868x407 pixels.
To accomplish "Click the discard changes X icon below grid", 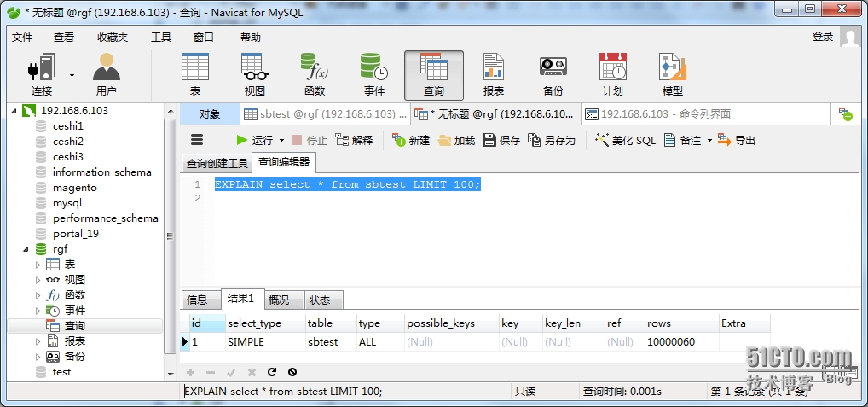I will coord(252,373).
